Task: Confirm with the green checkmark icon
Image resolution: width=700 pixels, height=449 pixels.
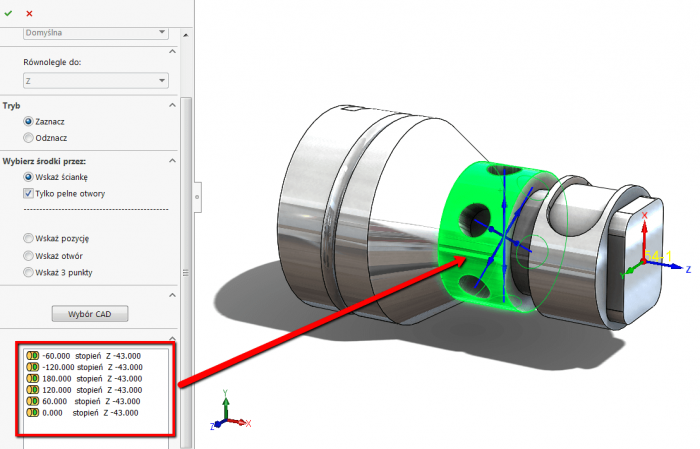Action: 9,13
